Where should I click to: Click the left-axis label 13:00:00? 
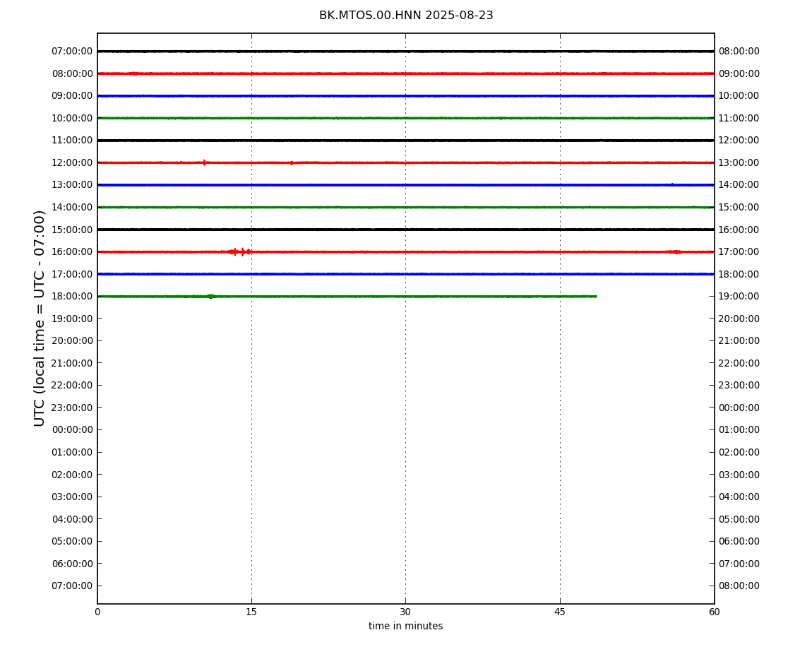pyautogui.click(x=73, y=185)
